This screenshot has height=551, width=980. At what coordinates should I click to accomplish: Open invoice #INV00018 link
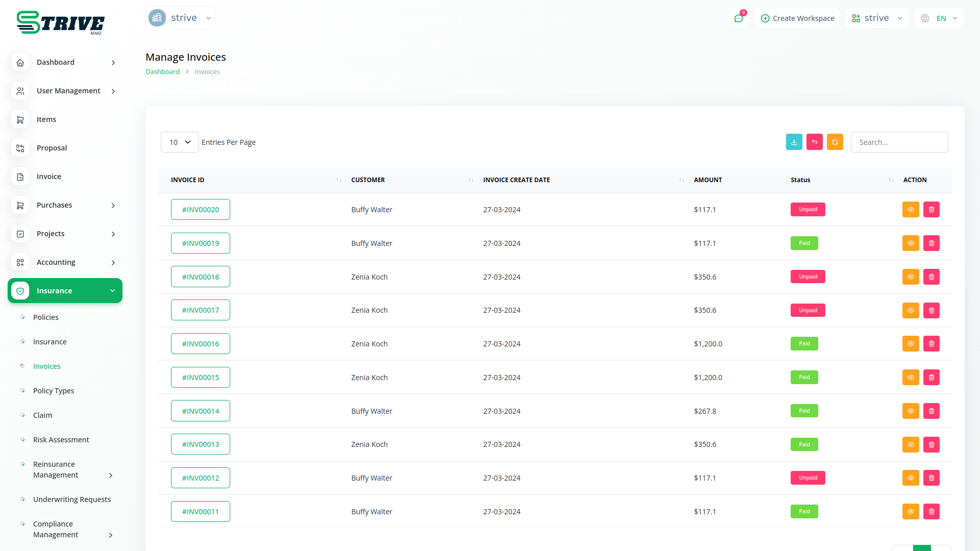(201, 277)
